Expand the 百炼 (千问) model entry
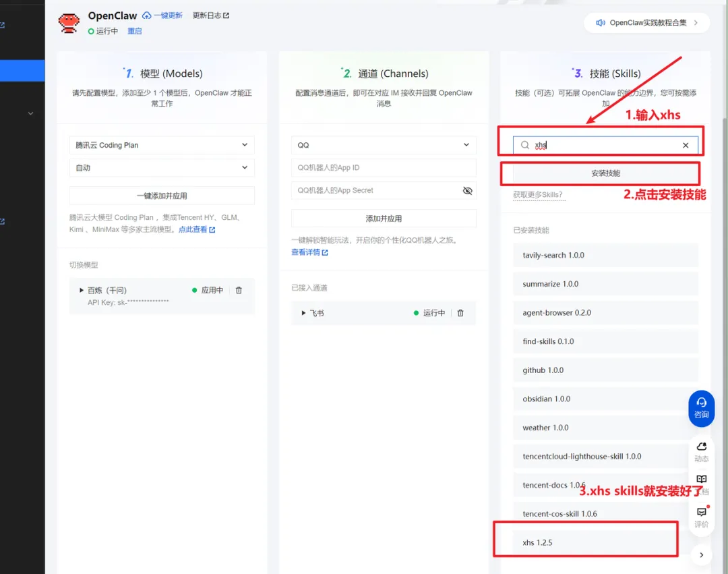Screen dimensions: 728x574 pos(82,290)
